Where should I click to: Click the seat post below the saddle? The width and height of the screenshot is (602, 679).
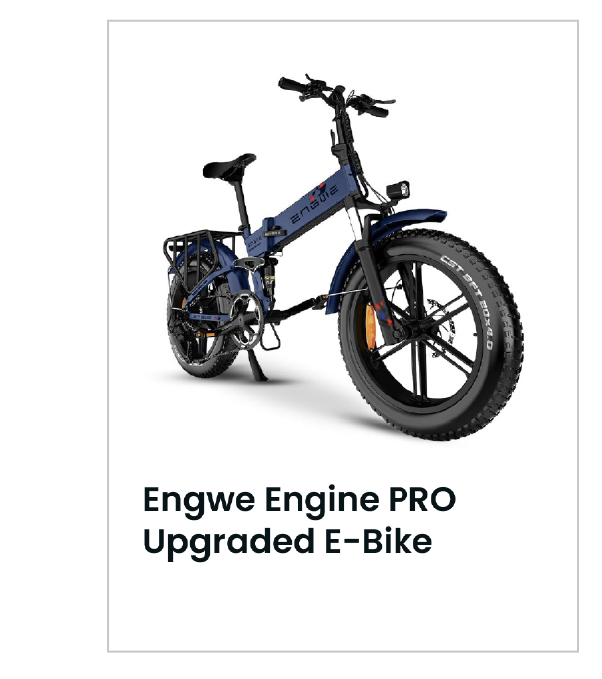tap(242, 203)
